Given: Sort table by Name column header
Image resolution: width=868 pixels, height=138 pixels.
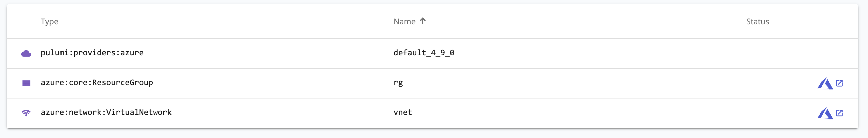Looking at the screenshot, I should pyautogui.click(x=404, y=22).
